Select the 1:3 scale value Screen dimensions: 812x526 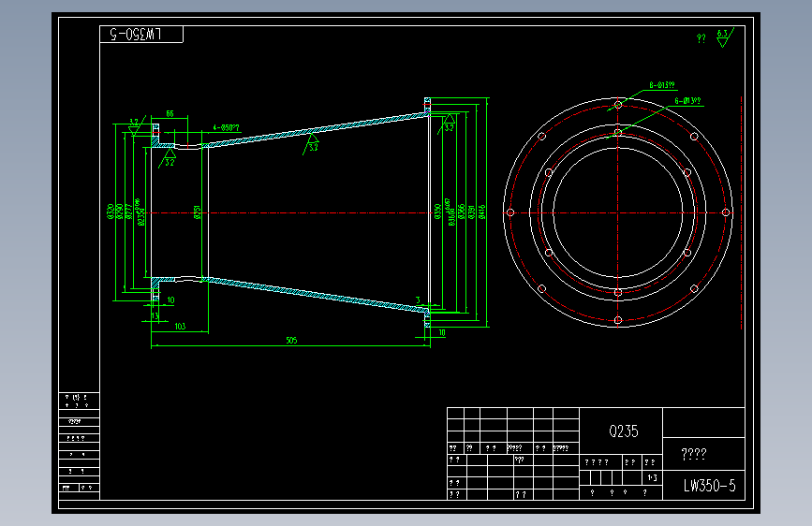652,477
